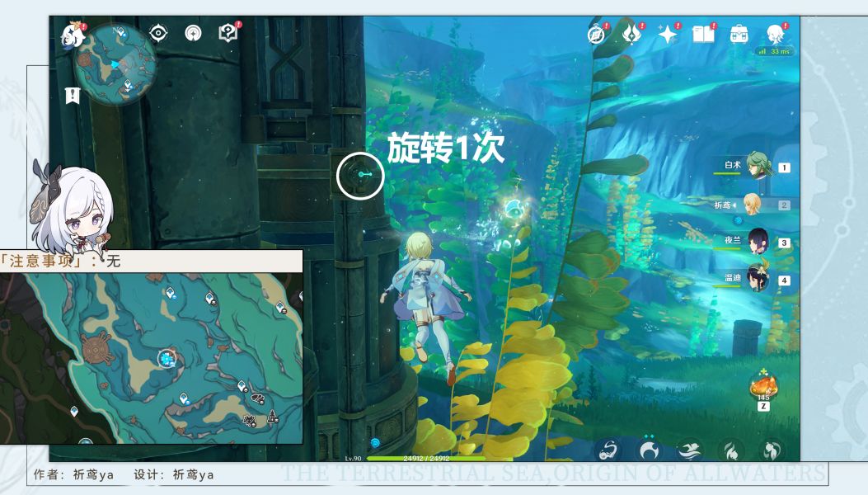
Task: Open the Paimon menu icon
Action: (x=73, y=35)
